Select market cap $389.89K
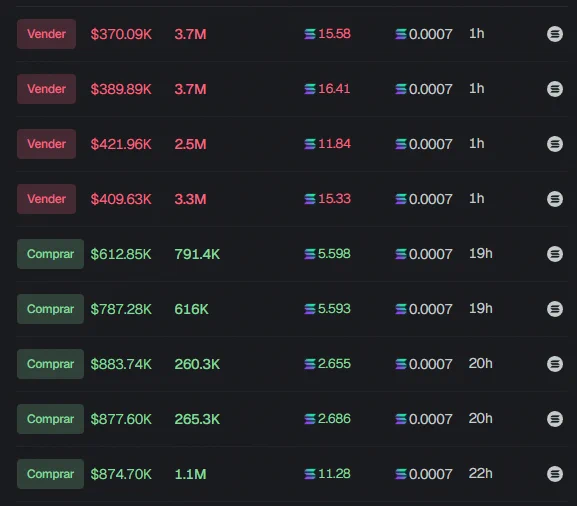Image resolution: width=577 pixels, height=506 pixels. [121, 89]
